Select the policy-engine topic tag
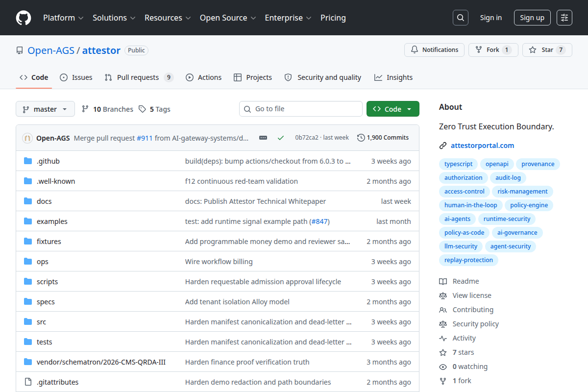The image size is (588, 392). click(529, 205)
